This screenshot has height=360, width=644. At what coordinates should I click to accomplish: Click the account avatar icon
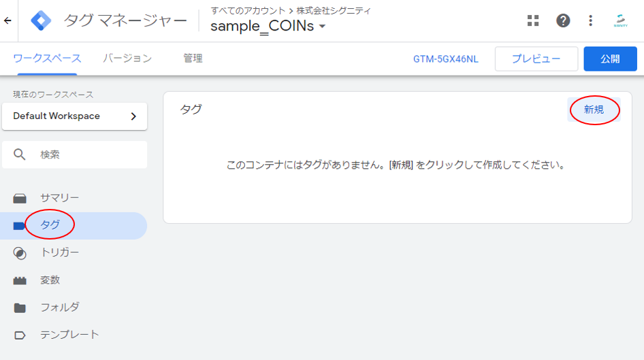[621, 20]
